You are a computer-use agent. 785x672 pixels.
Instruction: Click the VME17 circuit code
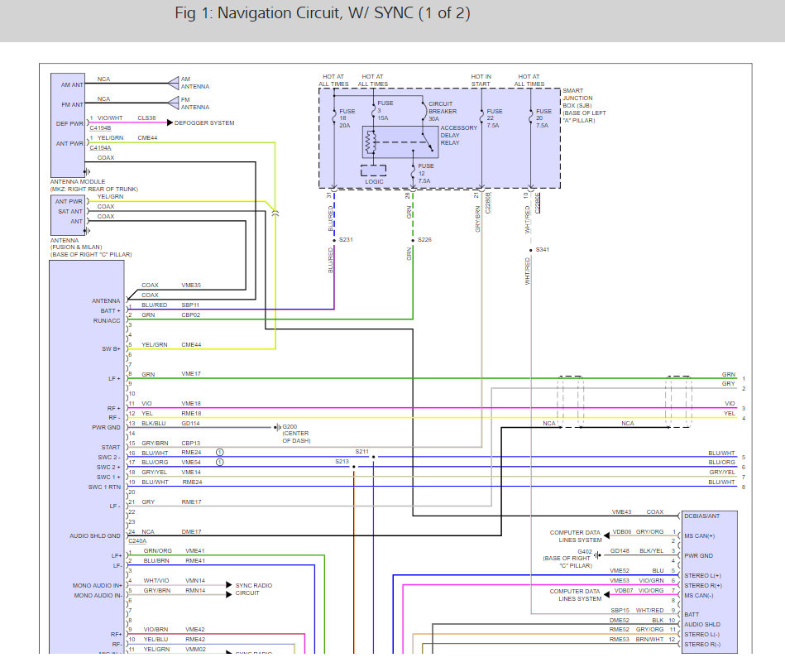pos(191,374)
